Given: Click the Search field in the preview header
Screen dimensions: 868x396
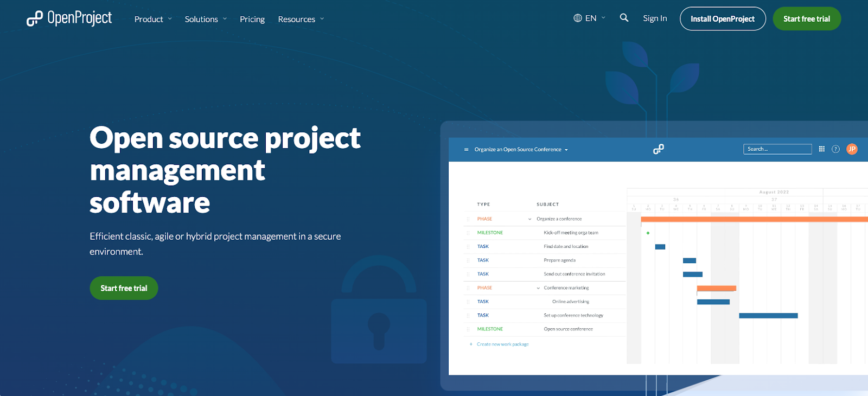Looking at the screenshot, I should click(777, 149).
